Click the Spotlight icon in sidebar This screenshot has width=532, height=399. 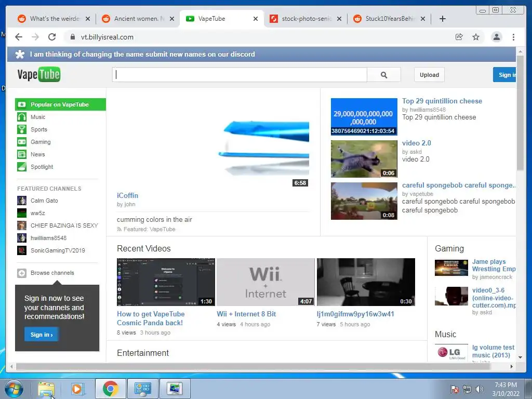[22, 167]
